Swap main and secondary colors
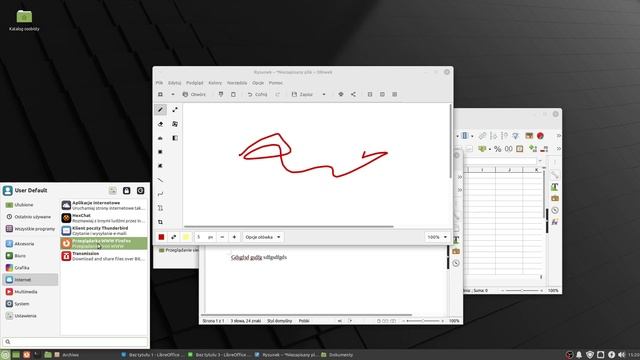 (x=173, y=237)
